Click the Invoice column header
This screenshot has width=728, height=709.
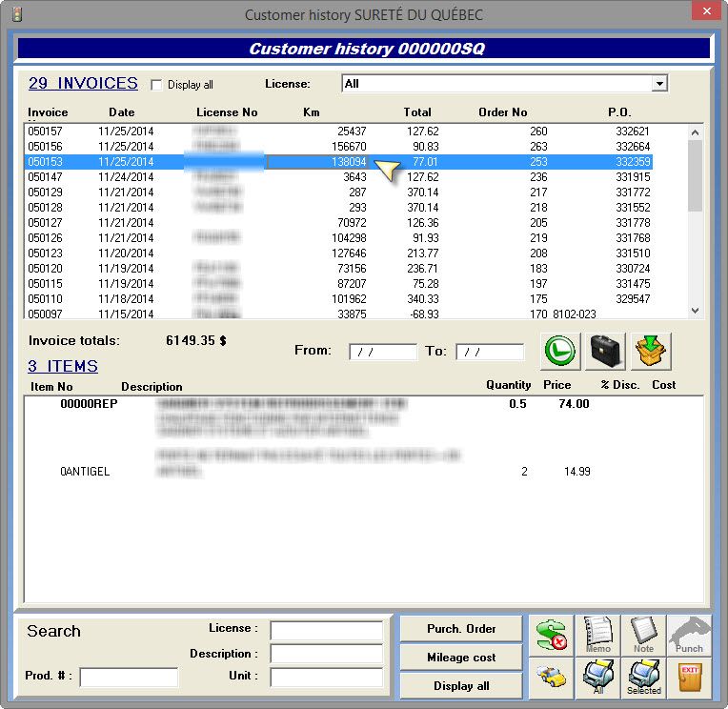pos(48,112)
